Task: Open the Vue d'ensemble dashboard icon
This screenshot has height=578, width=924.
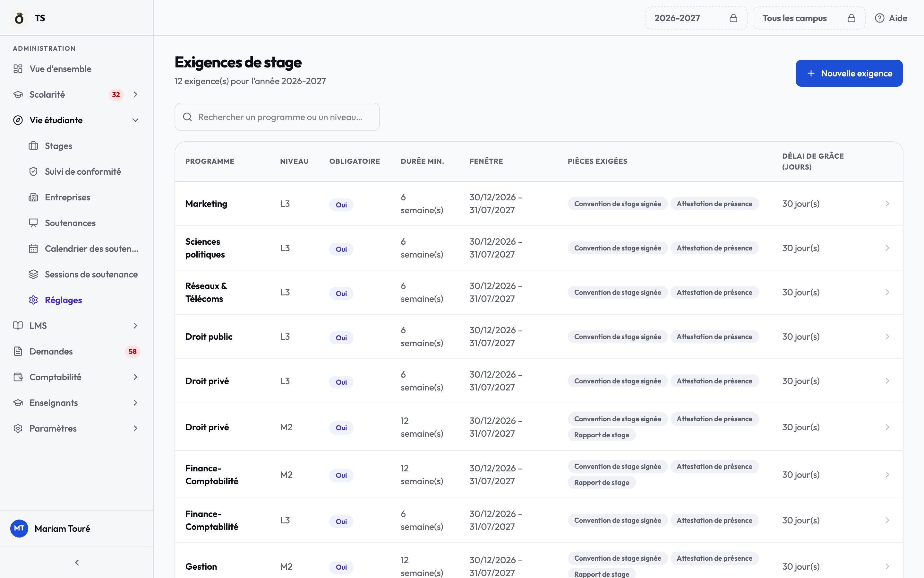Action: (18, 69)
